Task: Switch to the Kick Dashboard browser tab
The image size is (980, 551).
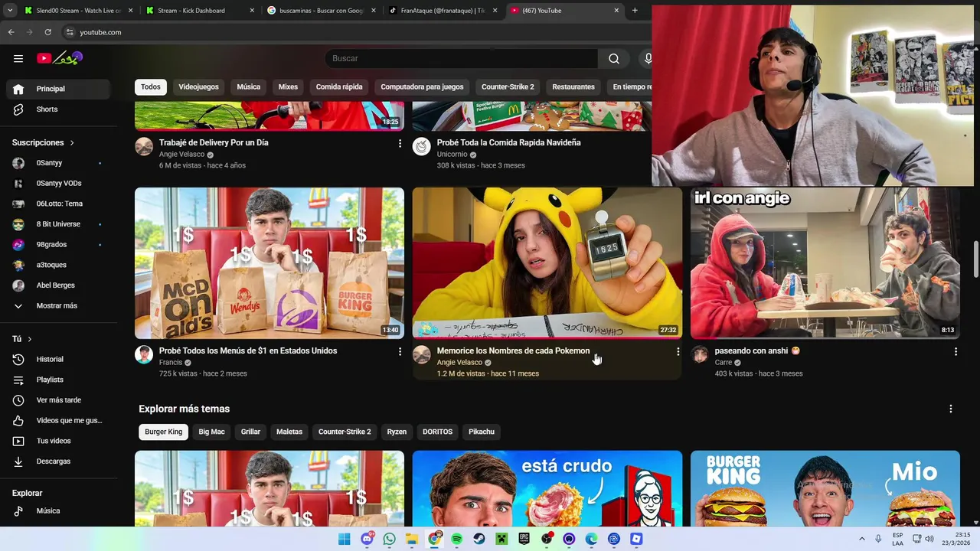Action: pos(199,11)
